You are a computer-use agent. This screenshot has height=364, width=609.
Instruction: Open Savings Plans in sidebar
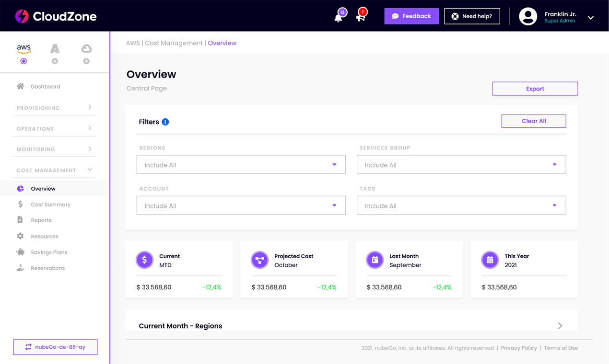(x=49, y=252)
